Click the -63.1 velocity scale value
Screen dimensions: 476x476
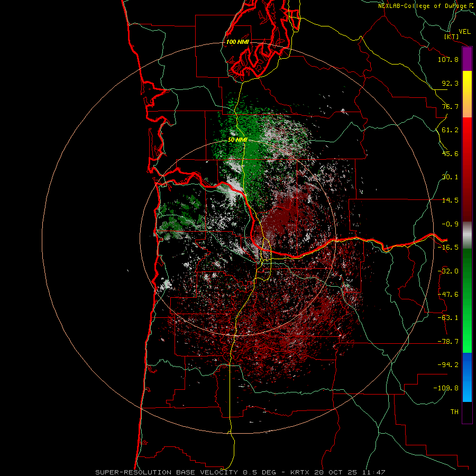coord(448,318)
